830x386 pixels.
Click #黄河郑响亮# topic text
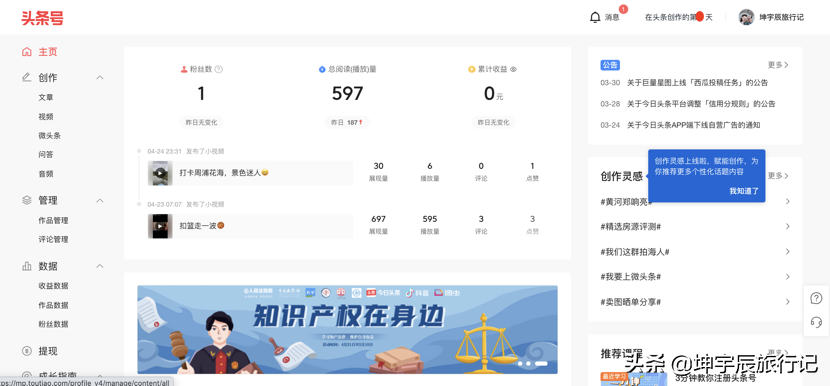pyautogui.click(x=626, y=201)
